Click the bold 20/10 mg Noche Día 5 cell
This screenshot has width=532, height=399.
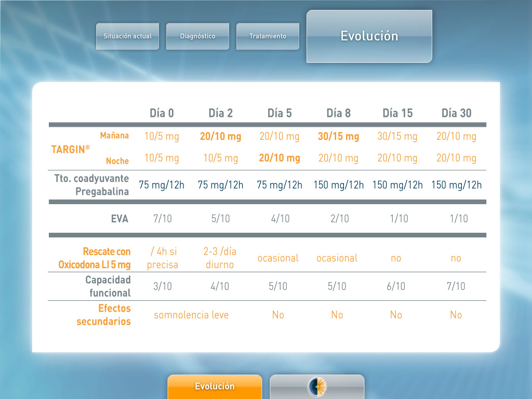[x=280, y=158]
